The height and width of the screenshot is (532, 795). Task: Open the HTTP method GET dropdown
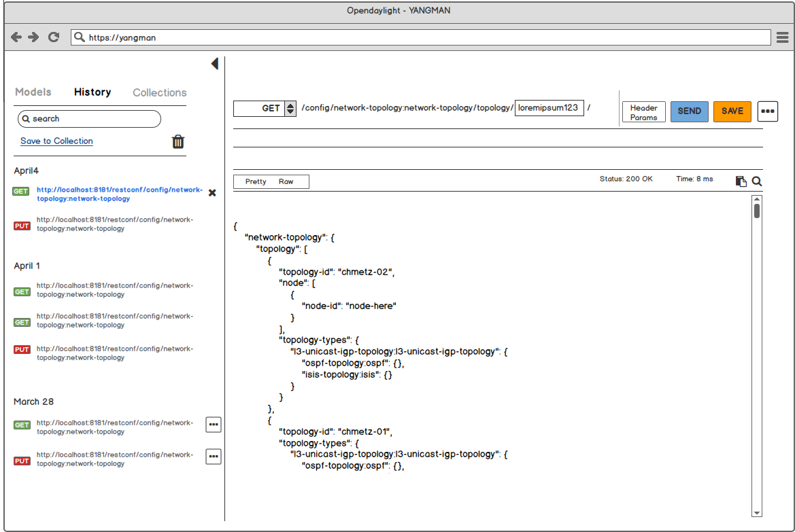coord(265,109)
